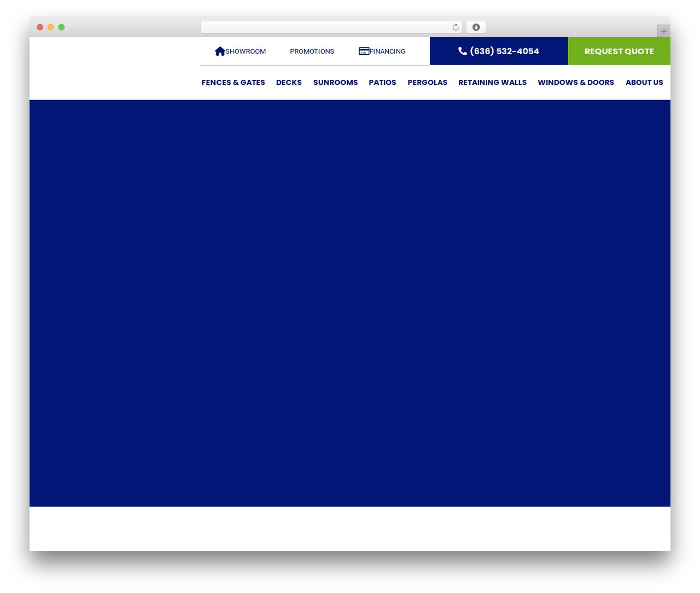
Task: Click the Request Quote button
Action: tap(619, 51)
